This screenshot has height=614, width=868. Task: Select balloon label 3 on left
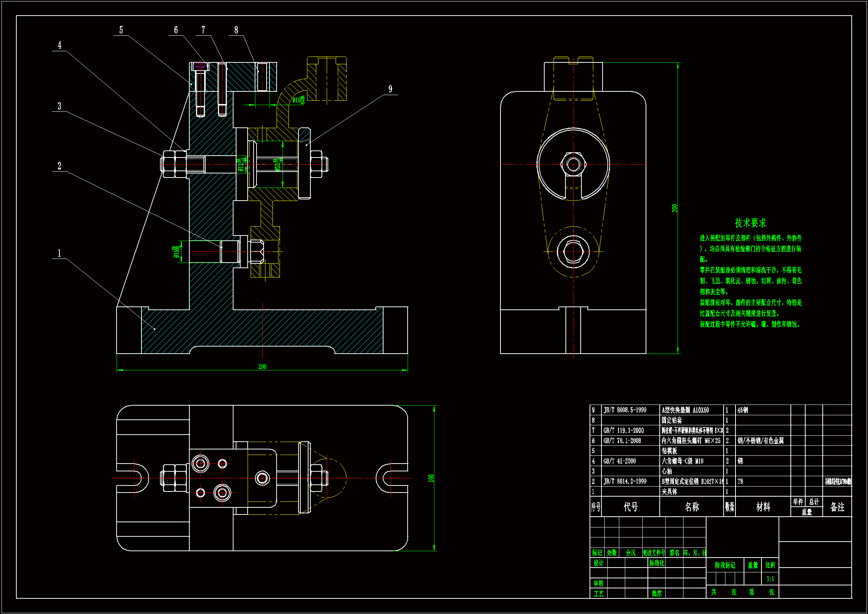point(59,106)
